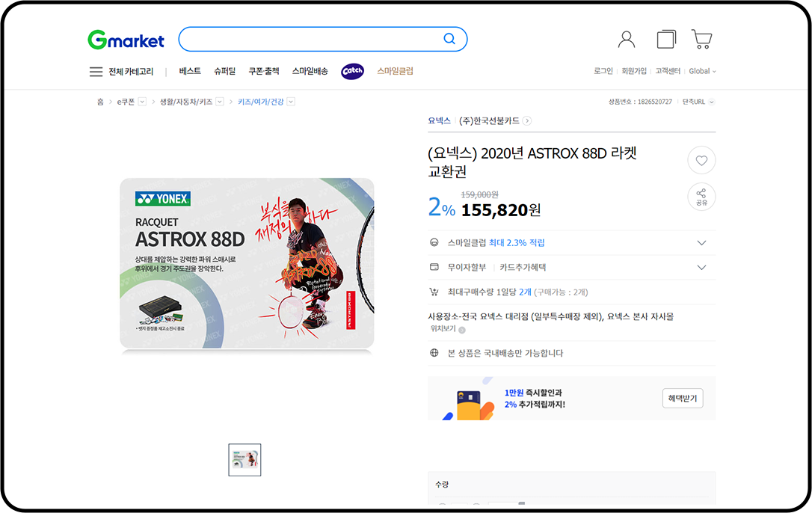
Task: Click the 혜택받기 button
Action: (683, 398)
